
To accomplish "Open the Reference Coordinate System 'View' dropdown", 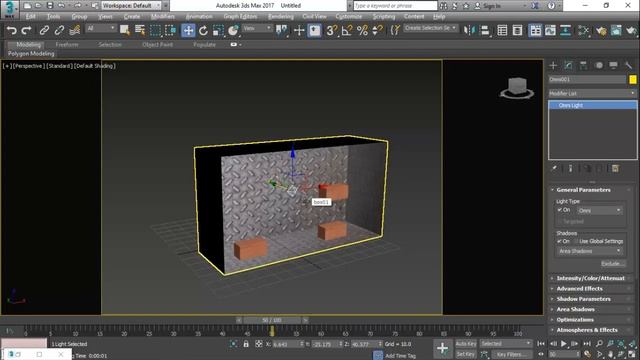I will click(257, 28).
